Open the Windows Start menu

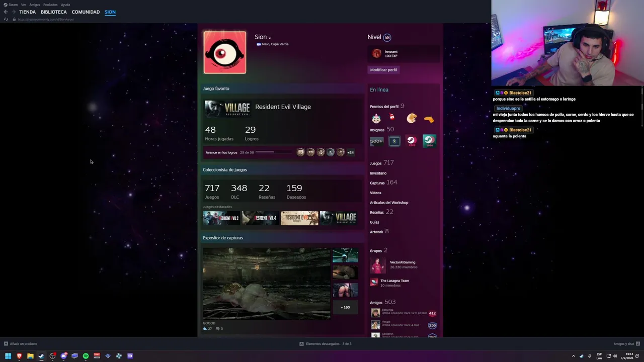click(x=8, y=356)
